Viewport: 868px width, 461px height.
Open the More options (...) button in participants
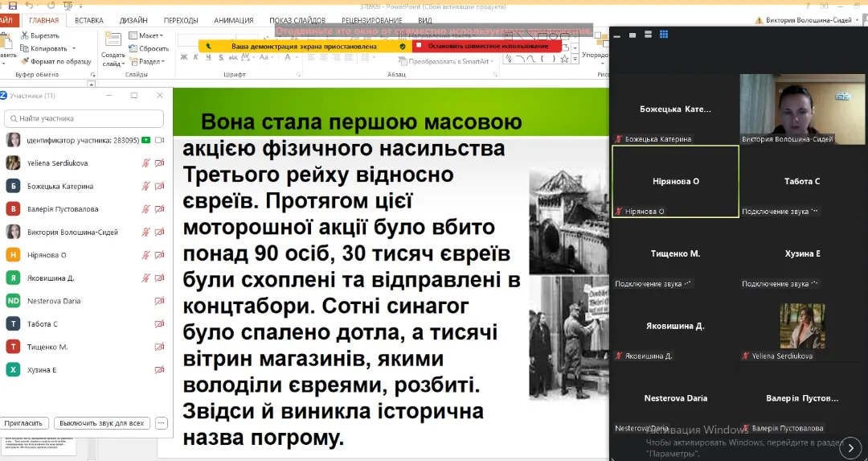[x=161, y=423]
